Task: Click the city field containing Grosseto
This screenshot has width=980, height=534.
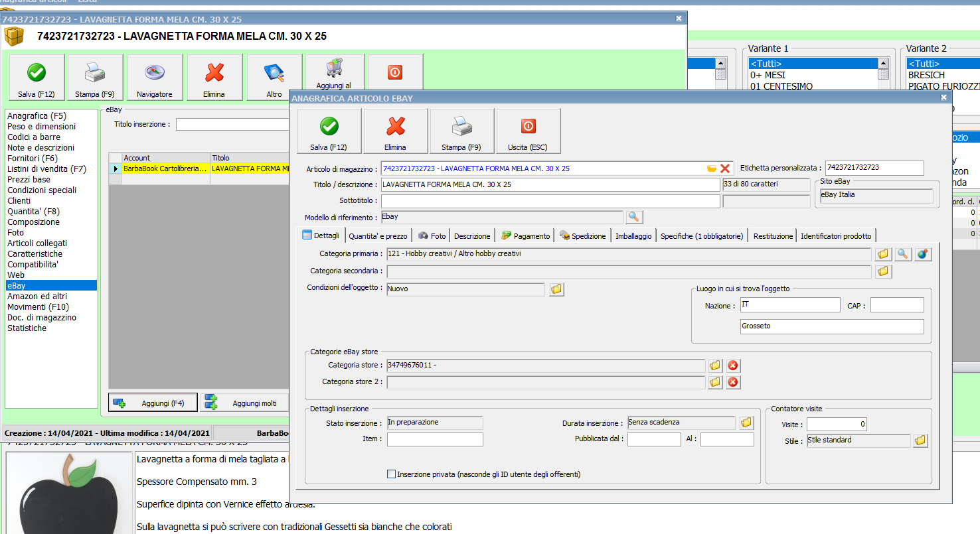Action: point(832,326)
